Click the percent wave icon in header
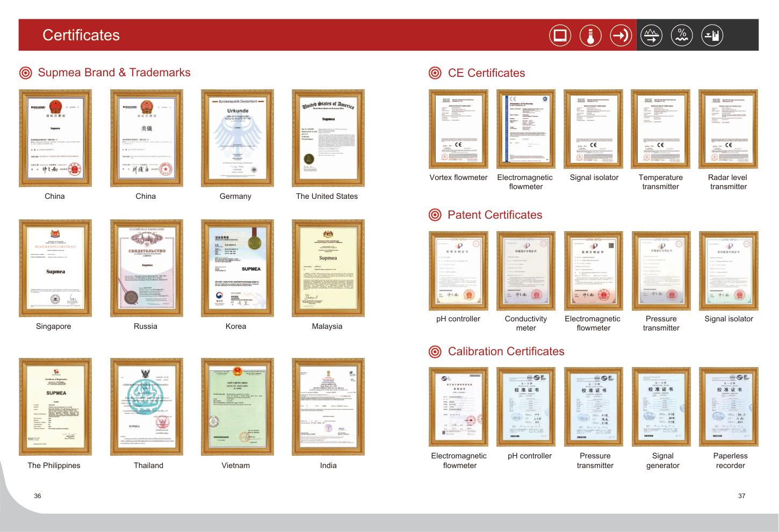The width and height of the screenshot is (779, 532). (x=682, y=35)
